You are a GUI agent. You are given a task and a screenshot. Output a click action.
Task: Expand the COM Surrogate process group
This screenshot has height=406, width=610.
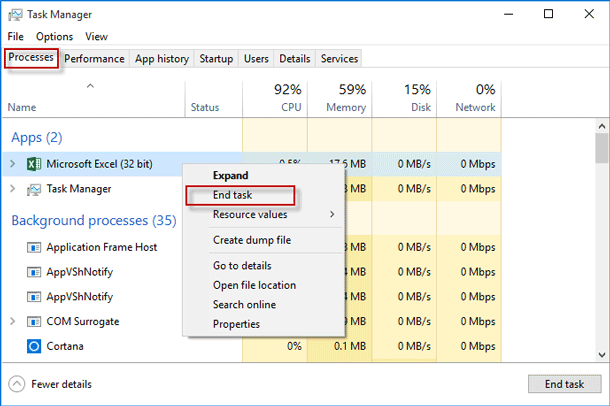pos(12,322)
